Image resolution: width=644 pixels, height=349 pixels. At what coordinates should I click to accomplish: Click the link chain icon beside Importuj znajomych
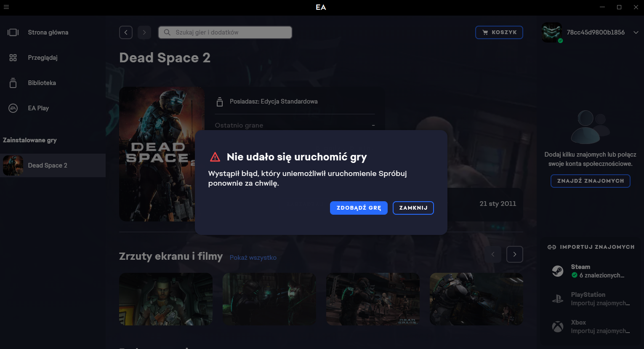click(x=551, y=247)
